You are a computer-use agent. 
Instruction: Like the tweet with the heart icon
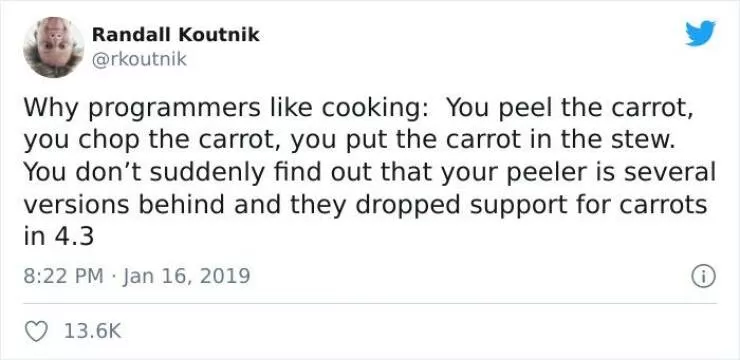(36, 331)
